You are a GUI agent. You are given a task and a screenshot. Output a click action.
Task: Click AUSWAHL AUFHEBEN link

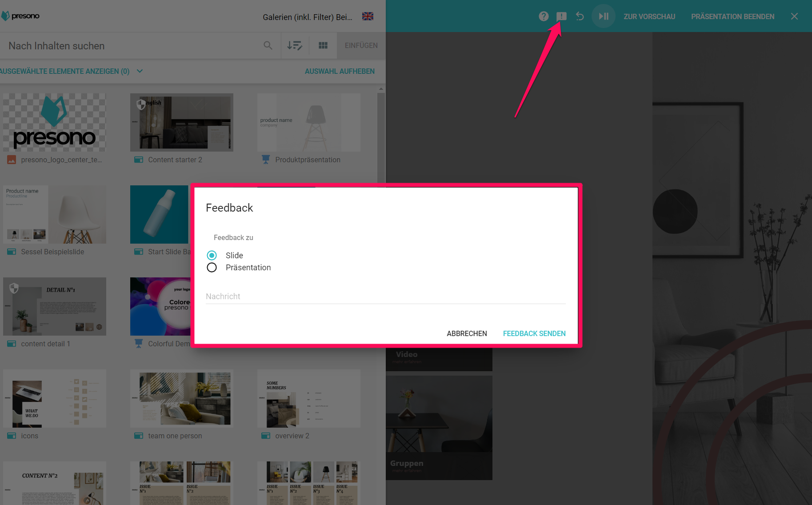tap(340, 71)
